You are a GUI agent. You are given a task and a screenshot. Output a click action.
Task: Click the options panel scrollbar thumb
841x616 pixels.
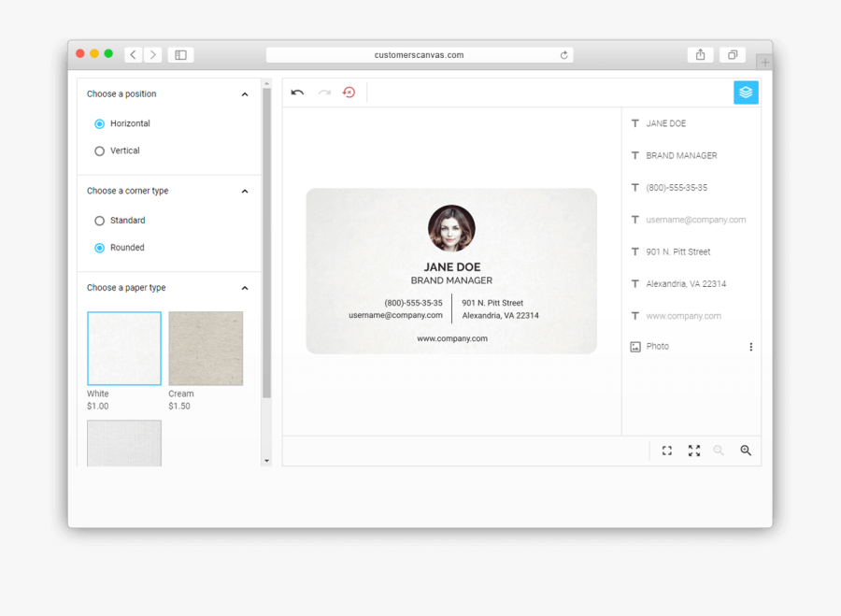[266, 242]
